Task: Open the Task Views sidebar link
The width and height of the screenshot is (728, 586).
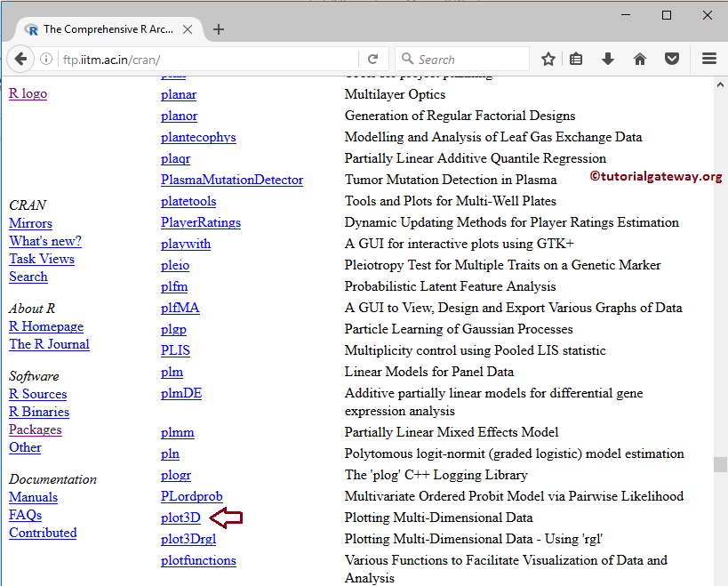Action: pyautogui.click(x=42, y=259)
